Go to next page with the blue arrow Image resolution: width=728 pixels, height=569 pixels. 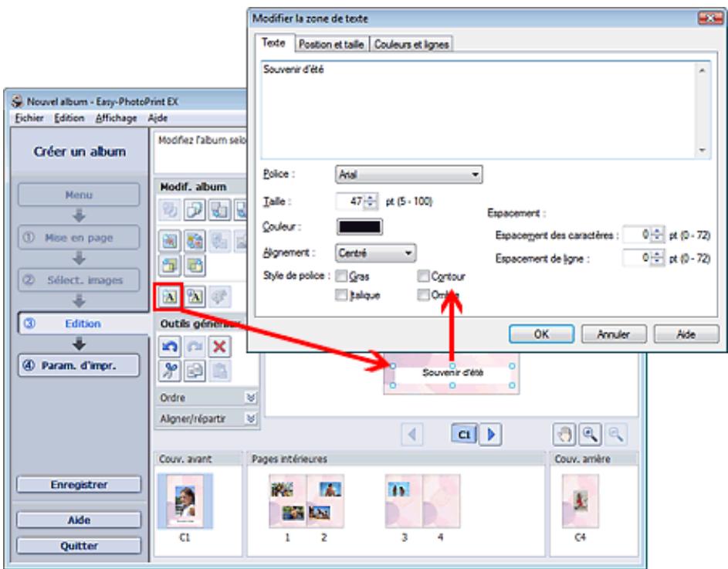(x=491, y=435)
